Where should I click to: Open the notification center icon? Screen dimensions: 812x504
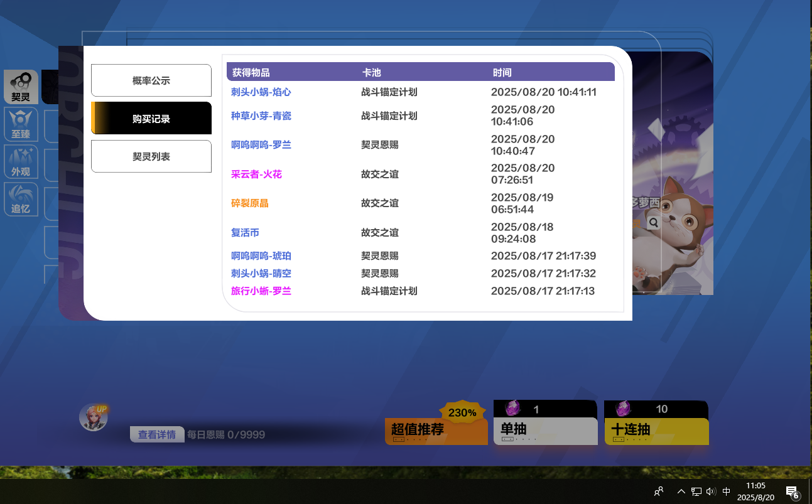tap(792, 491)
